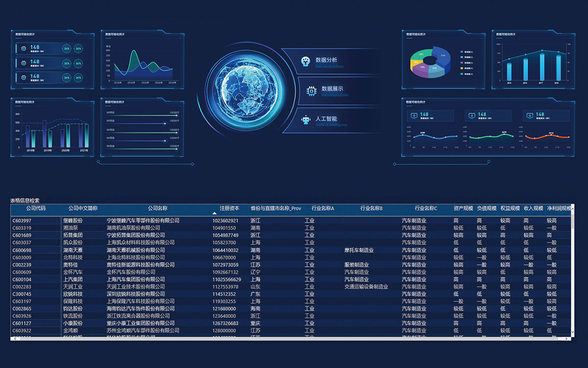
Task: Sort table by the 公司代码 column header
Action: (36, 209)
